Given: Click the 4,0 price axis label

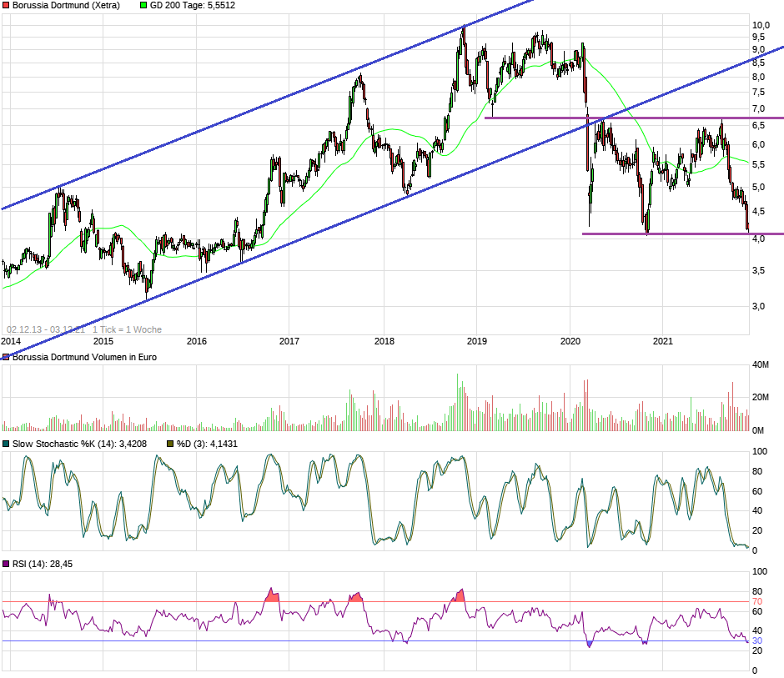Looking at the screenshot, I should [758, 239].
